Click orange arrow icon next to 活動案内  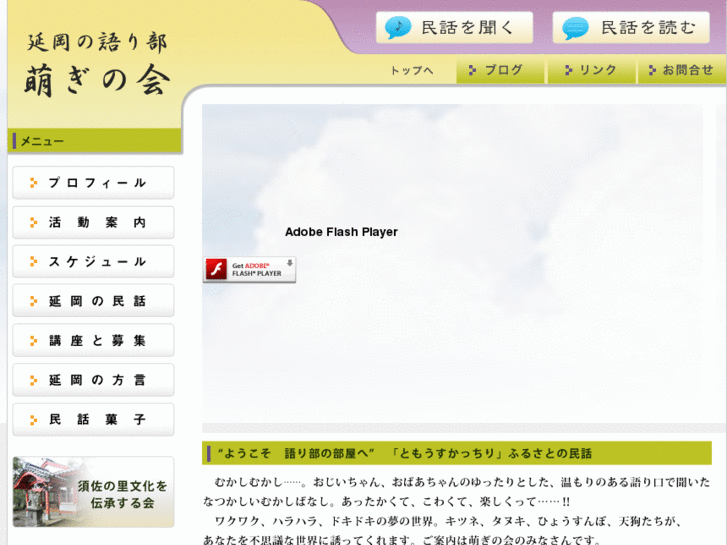(33, 223)
